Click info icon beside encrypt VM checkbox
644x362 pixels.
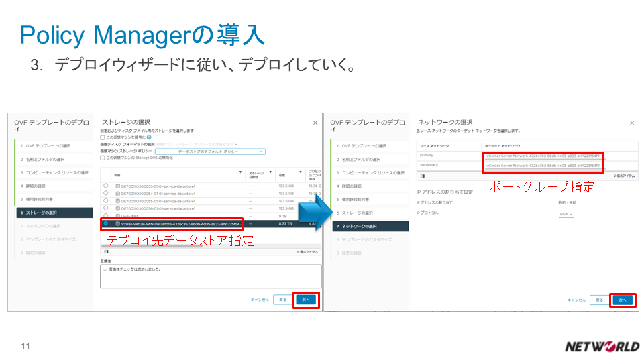point(149,137)
